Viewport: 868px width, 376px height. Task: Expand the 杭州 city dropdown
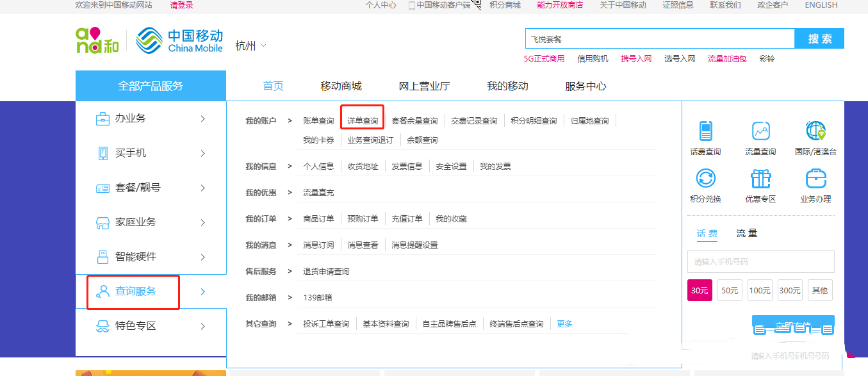click(250, 45)
